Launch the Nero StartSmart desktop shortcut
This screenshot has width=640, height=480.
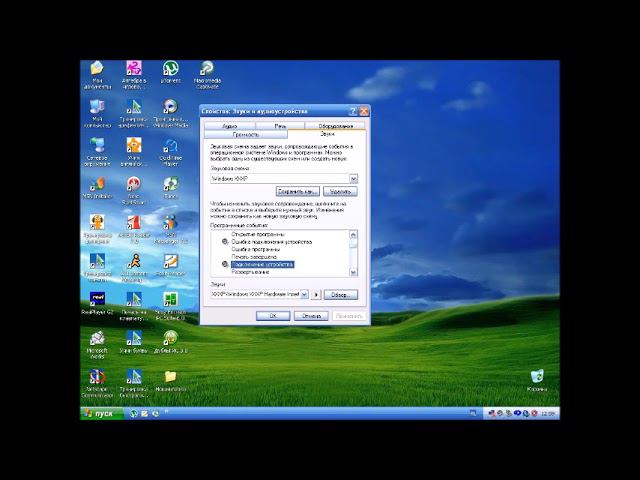134,190
